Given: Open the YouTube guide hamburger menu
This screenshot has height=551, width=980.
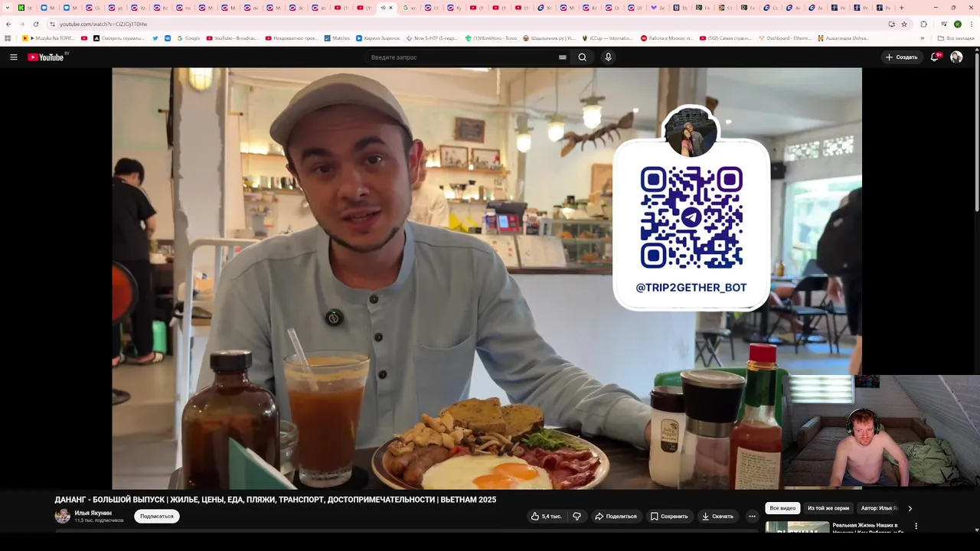Looking at the screenshot, I should 13,57.
